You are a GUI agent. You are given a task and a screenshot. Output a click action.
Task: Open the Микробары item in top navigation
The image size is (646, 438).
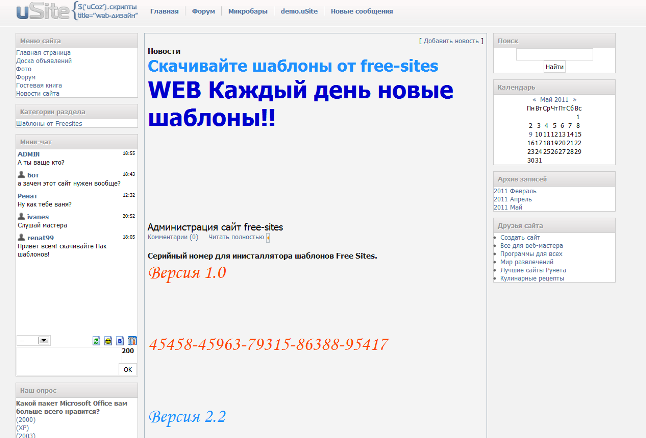tap(247, 11)
